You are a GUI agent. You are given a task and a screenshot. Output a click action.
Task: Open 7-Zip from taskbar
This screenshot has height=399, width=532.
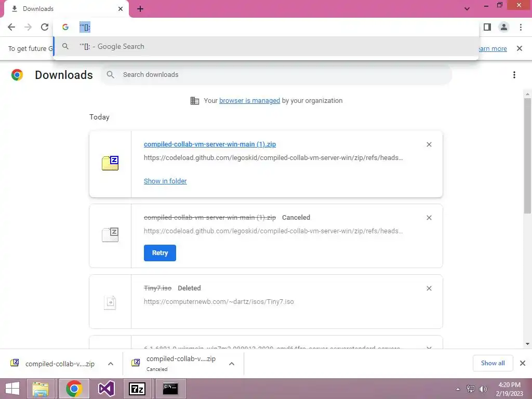coord(137,389)
